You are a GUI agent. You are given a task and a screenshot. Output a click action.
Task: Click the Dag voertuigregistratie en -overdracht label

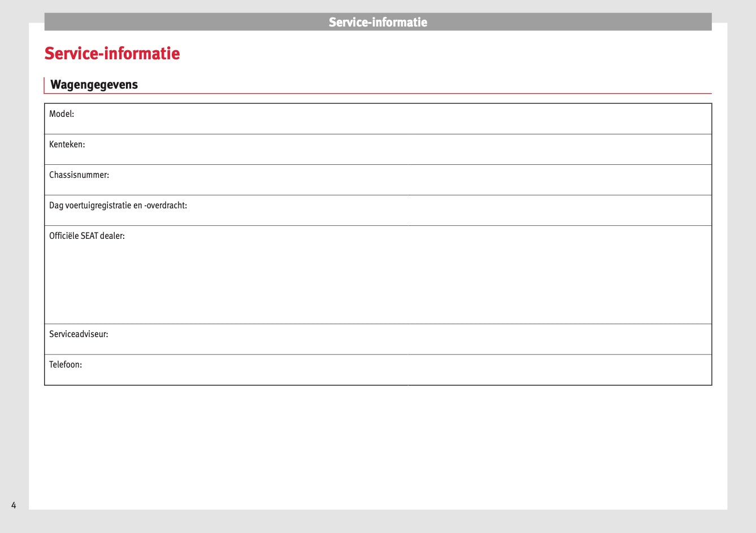118,206
